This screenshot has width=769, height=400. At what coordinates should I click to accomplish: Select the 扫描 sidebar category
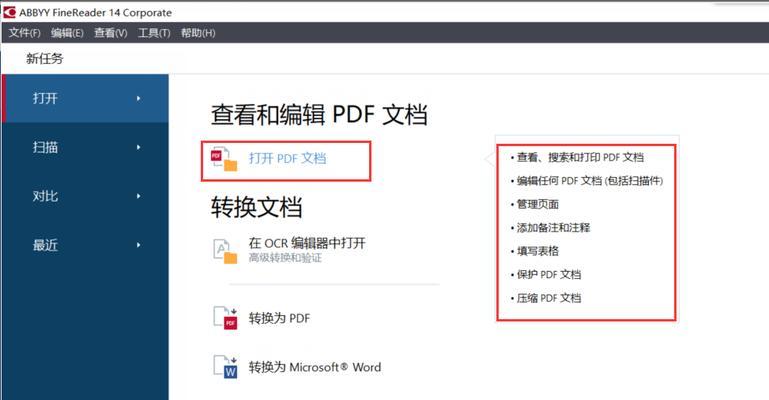[85, 147]
